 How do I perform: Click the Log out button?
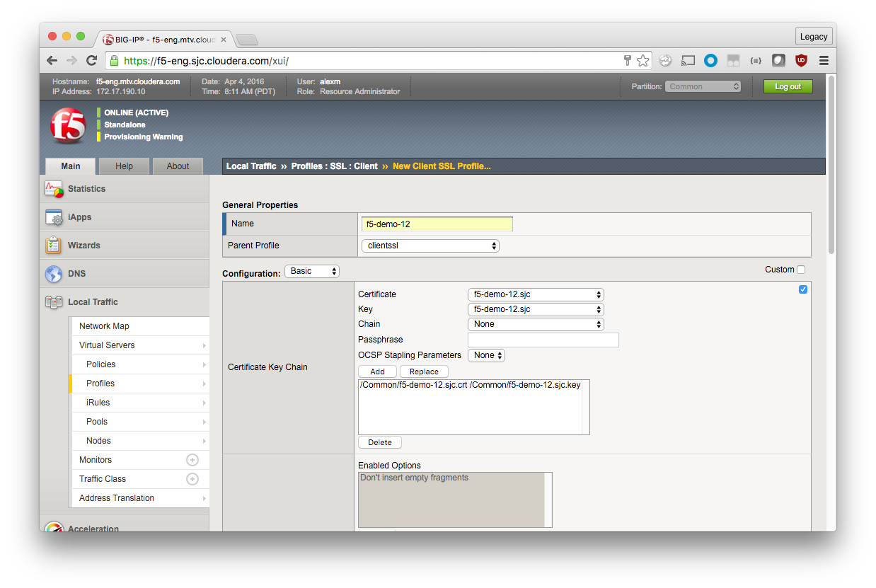click(x=788, y=86)
